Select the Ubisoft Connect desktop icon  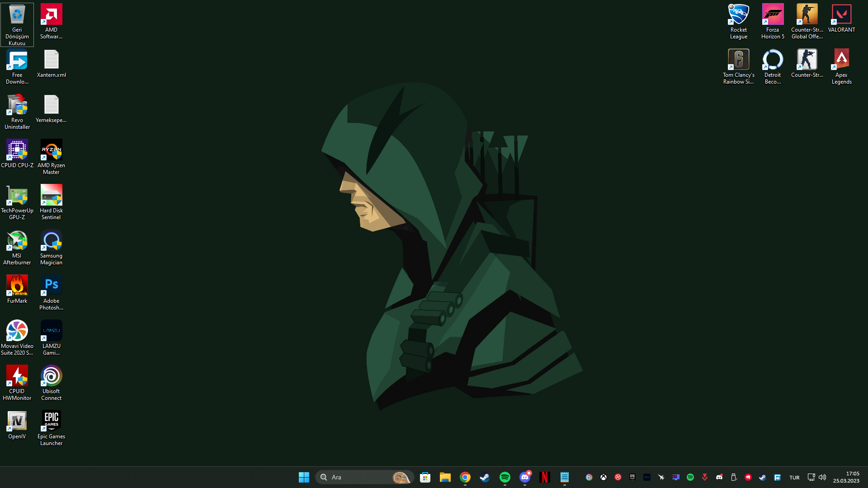51,382
